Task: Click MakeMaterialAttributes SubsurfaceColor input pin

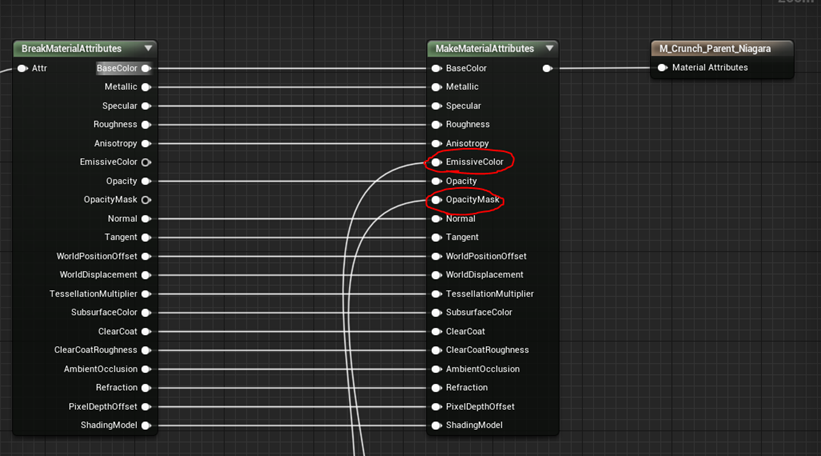Action: (436, 313)
